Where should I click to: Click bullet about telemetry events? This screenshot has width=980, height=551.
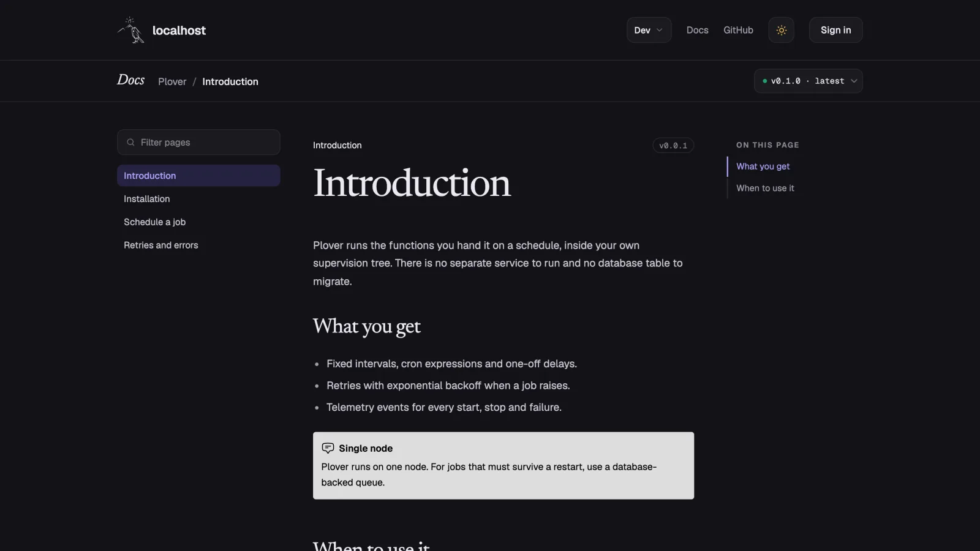(x=443, y=407)
